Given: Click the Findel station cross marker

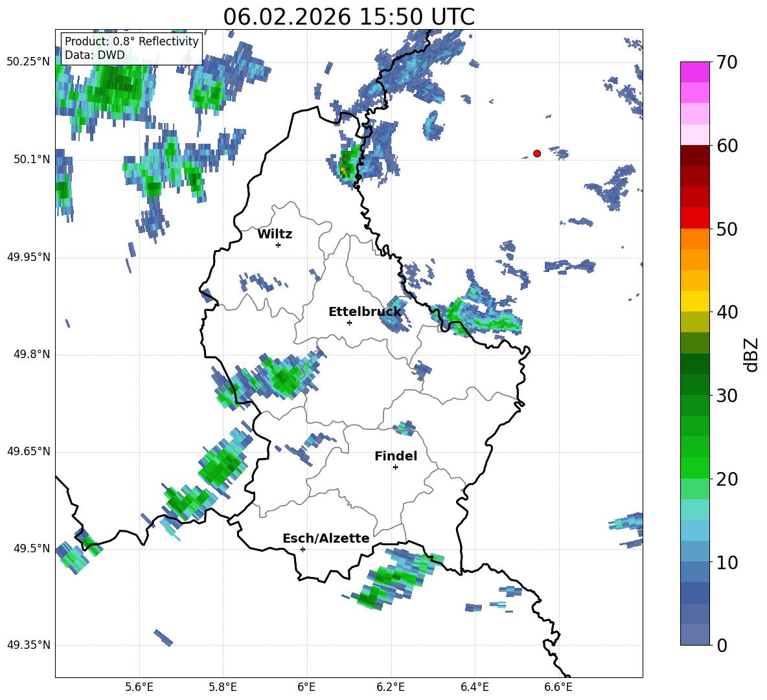Looking at the screenshot, I should [x=395, y=468].
